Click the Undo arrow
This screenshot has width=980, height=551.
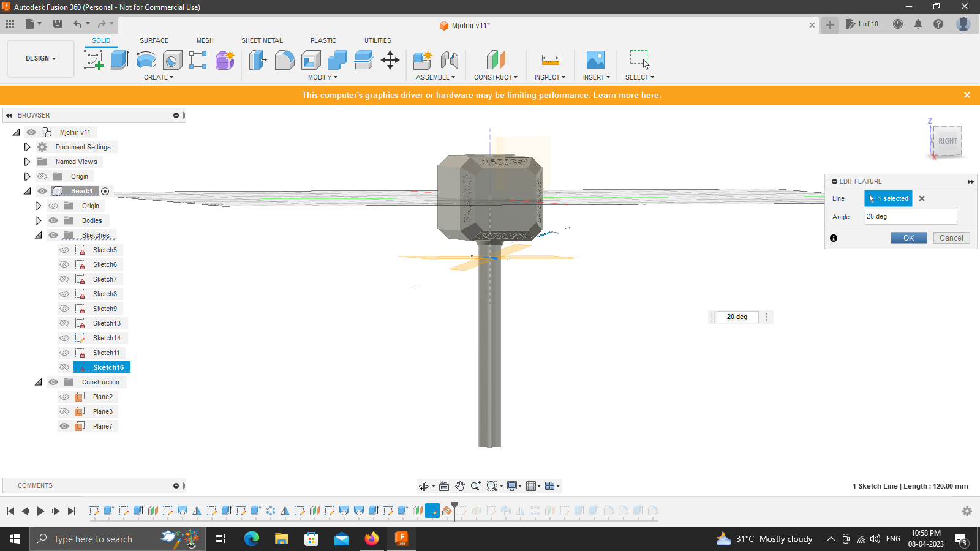(77, 24)
